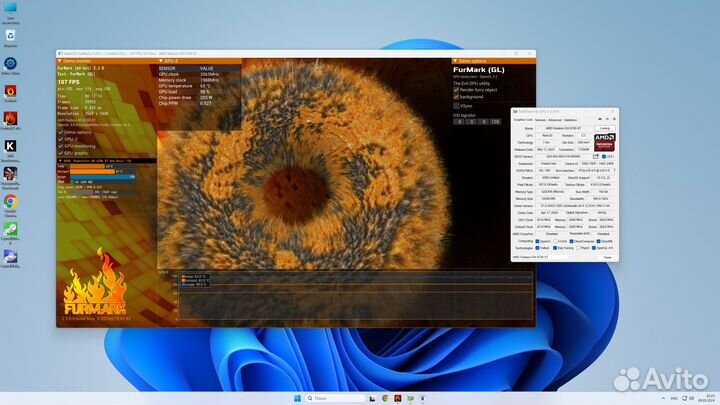Screen dimensions: 720x405
Task: Toggle GPU monitoring checkbox in FurMark
Action: [61, 146]
